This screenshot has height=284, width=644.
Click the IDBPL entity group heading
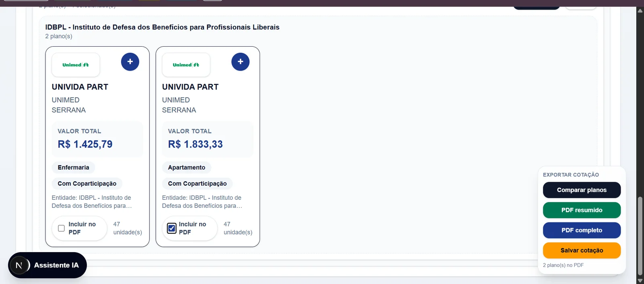click(x=162, y=27)
